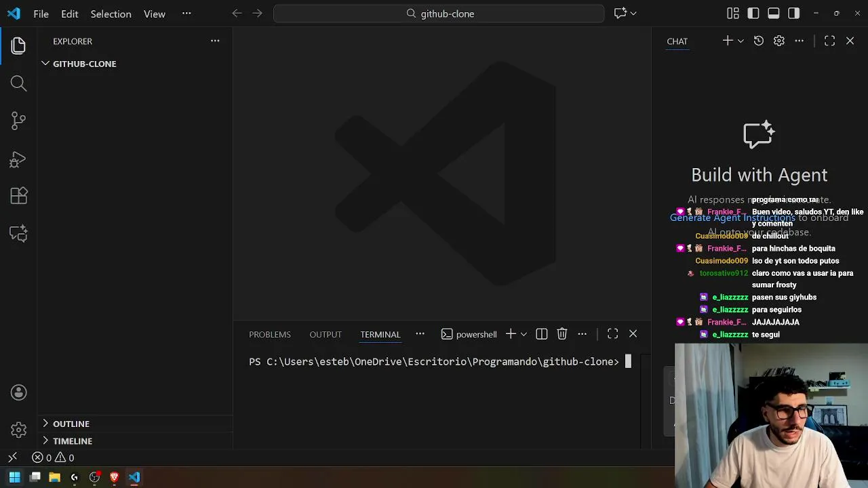Open Brave browser from taskbar

[114, 477]
